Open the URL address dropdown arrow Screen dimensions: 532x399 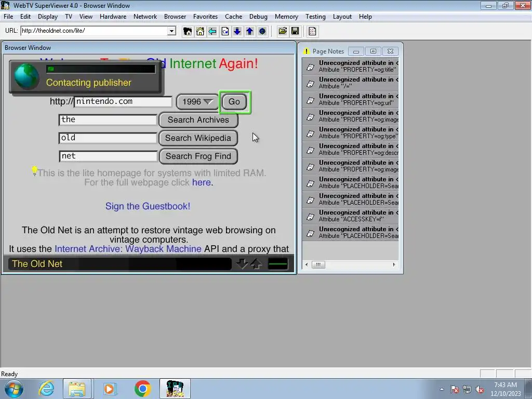[x=171, y=31]
